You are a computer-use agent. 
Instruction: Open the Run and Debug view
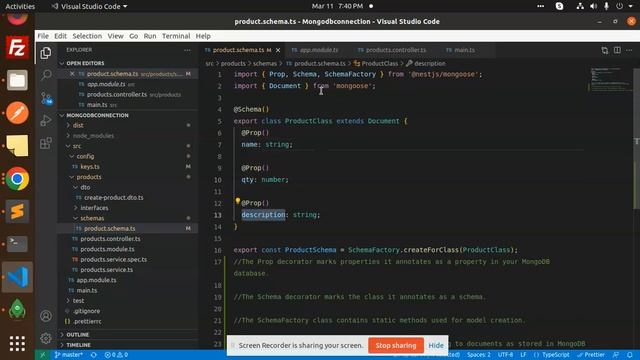click(x=46, y=120)
